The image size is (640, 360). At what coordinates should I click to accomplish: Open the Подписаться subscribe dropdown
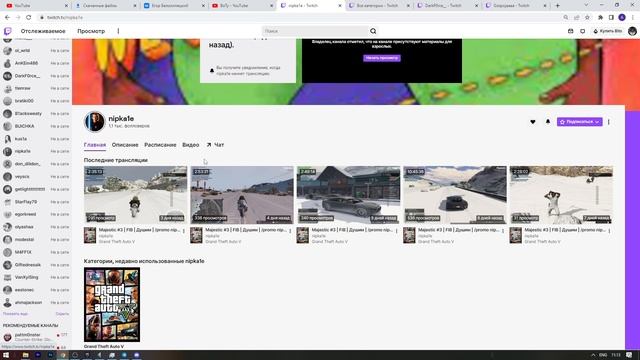(579, 122)
